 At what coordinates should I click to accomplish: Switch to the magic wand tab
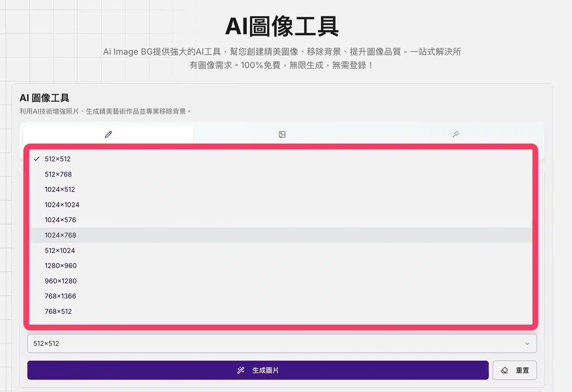pos(456,134)
